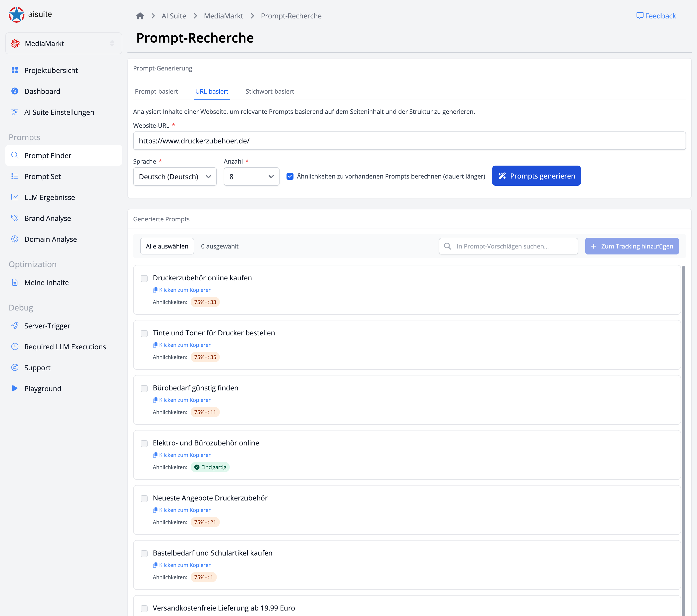
Task: Open the Anzahl dropdown
Action: tap(251, 177)
